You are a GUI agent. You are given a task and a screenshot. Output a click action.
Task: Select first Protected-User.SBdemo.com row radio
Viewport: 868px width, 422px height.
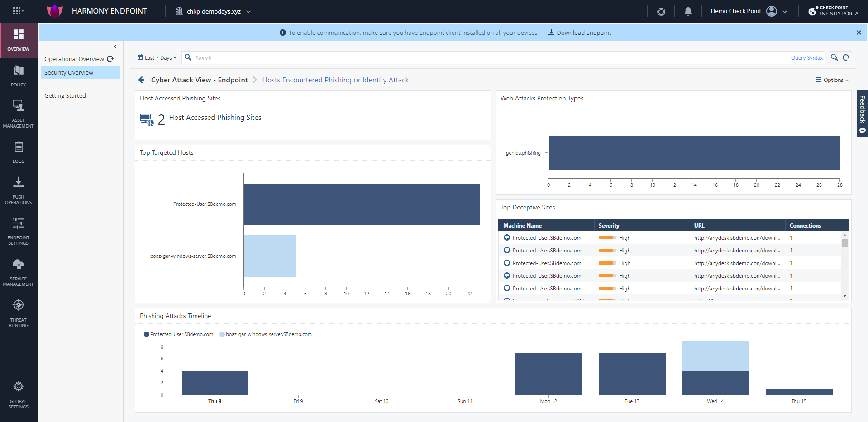click(x=507, y=237)
